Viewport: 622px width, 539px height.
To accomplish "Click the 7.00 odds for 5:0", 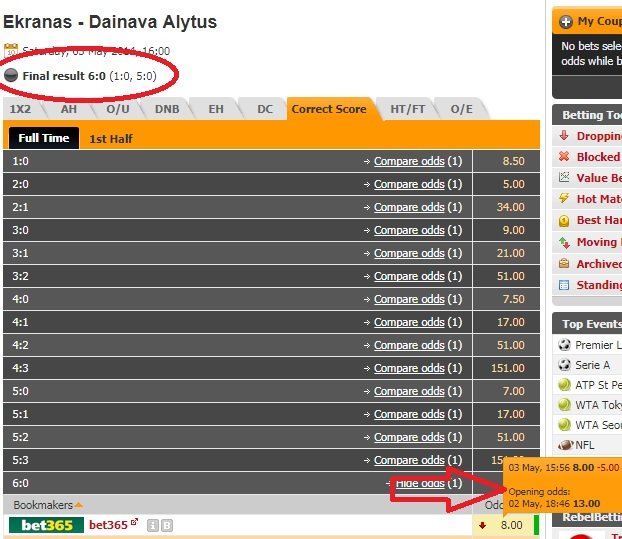I will [x=513, y=391].
